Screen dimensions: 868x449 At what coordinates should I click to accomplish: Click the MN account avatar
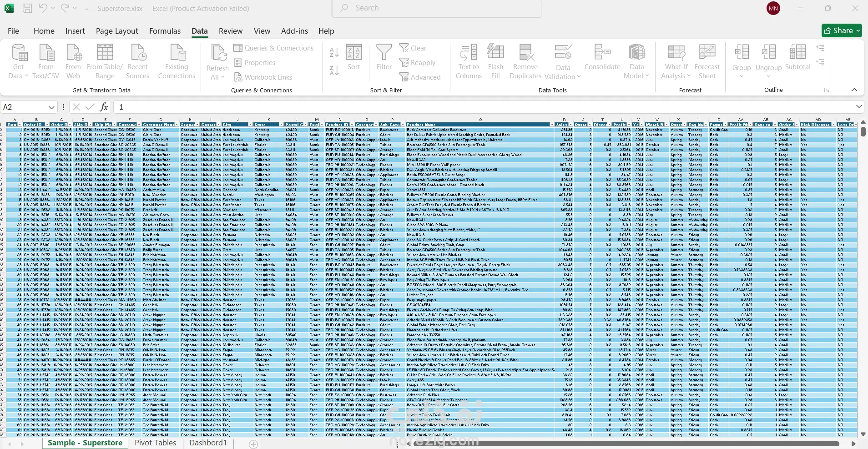point(773,8)
